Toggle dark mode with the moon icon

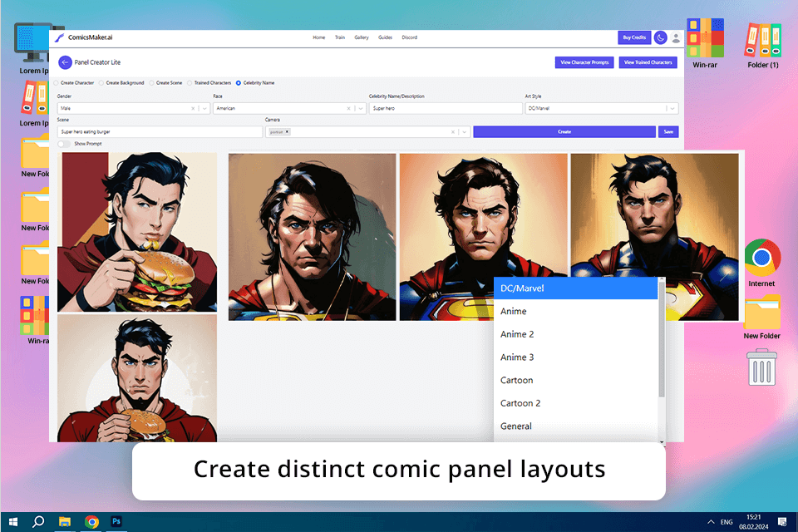[660, 37]
